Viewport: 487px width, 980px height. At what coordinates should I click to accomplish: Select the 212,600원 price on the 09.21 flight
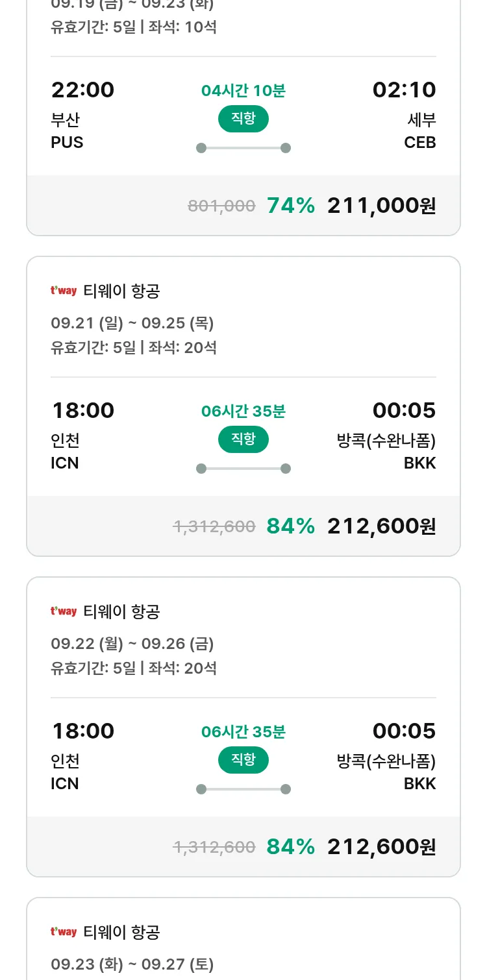[381, 526]
